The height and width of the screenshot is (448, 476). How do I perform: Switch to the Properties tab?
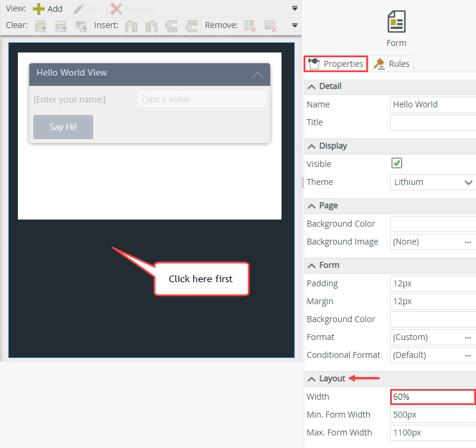[x=336, y=64]
